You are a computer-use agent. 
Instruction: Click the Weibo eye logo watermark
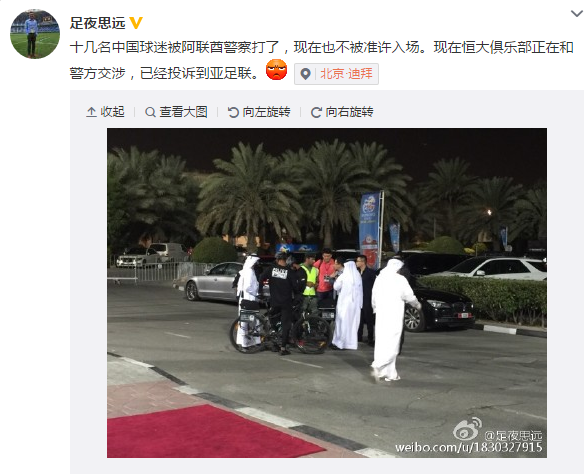click(x=467, y=429)
